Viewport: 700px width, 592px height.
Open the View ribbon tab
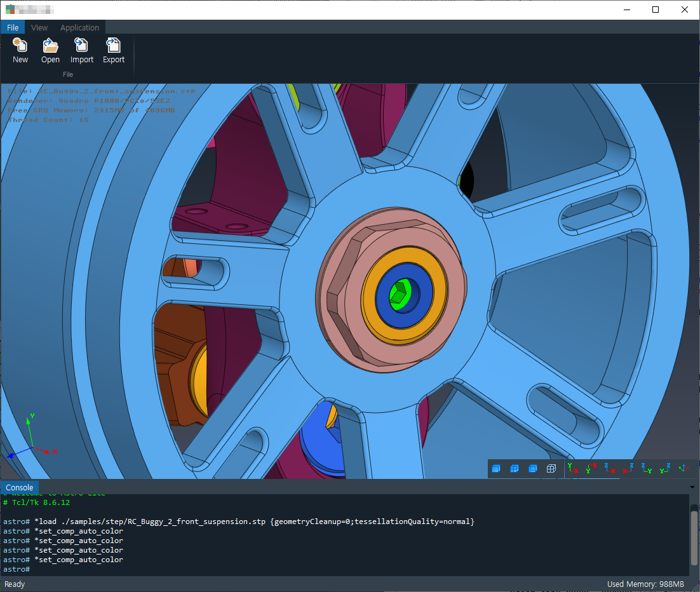click(x=39, y=27)
